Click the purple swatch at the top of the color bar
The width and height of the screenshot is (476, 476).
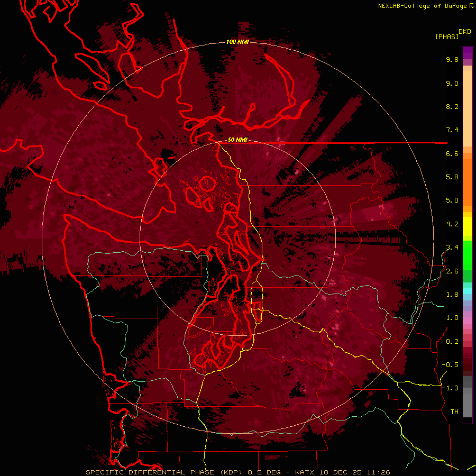coord(467,53)
